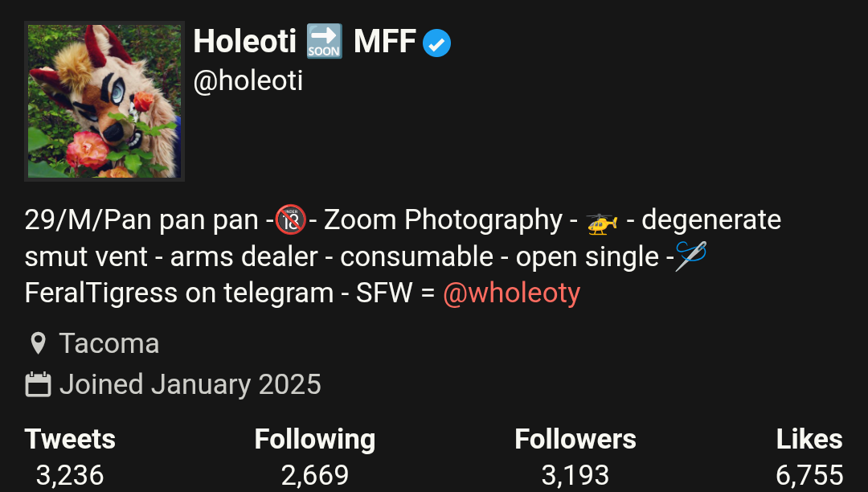
Task: Click the location pin icon beside Tacoma
Action: [x=38, y=344]
